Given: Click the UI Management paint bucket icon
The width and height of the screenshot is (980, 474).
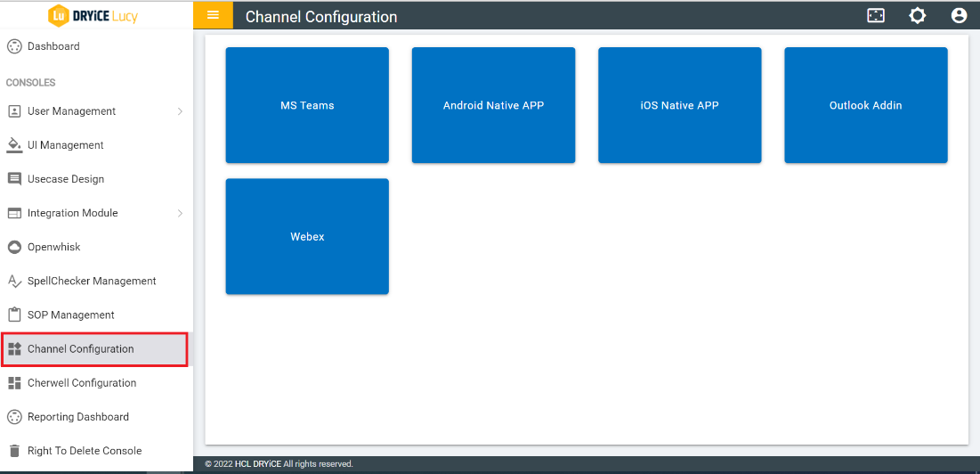Looking at the screenshot, I should (14, 145).
